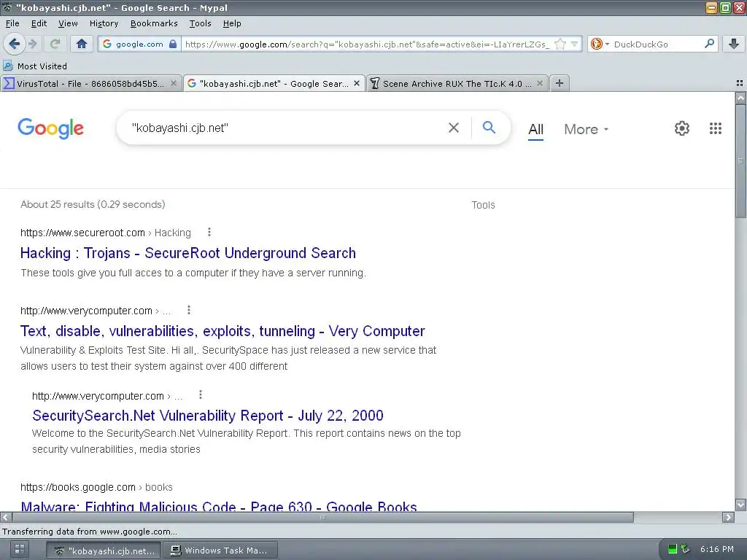Viewport: 747px width, 560px height.
Task: Open Hacking : Trojans - SecureRoot result
Action: (x=187, y=253)
